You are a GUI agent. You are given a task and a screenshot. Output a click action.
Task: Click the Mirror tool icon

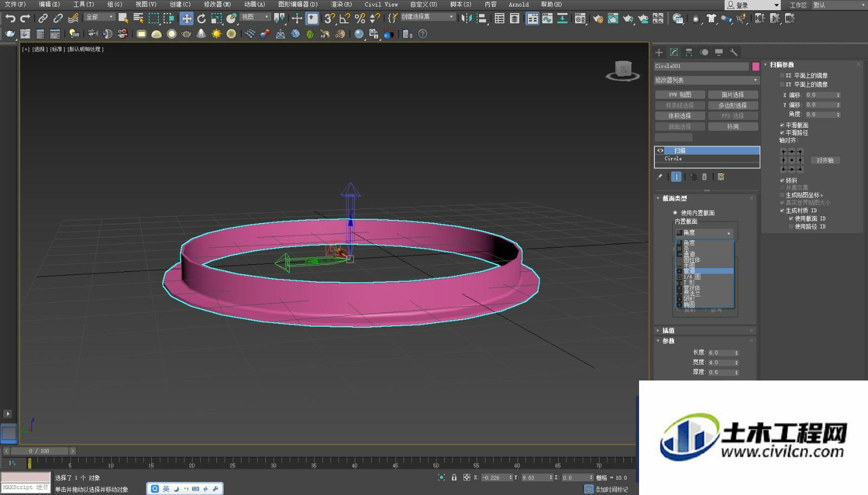tap(466, 18)
